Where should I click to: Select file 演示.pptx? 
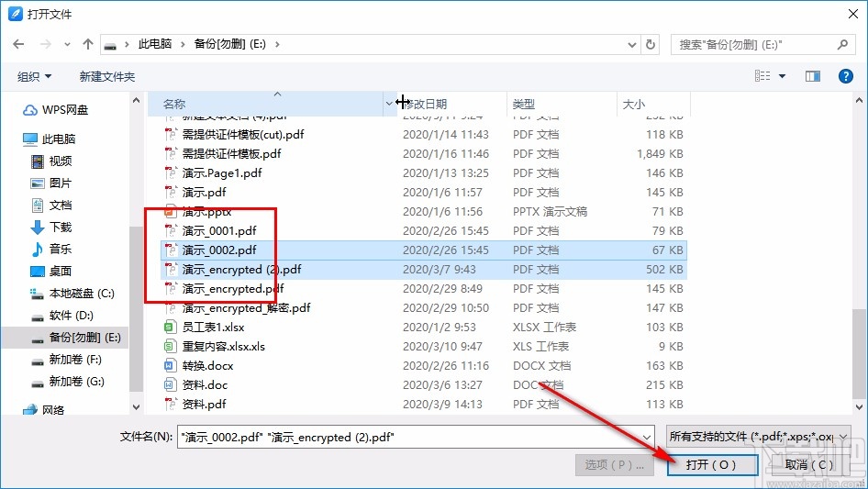coord(206,212)
